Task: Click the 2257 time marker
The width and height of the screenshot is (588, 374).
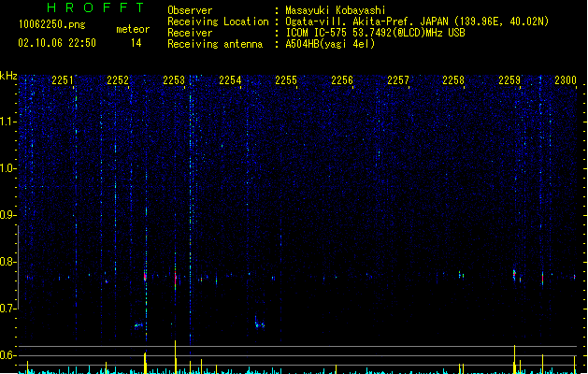Action: pyautogui.click(x=398, y=80)
